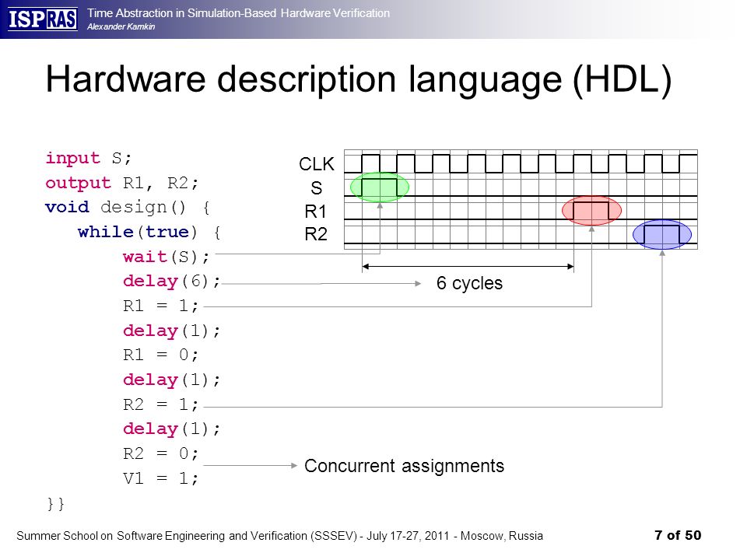747x560 pixels.
Task: Click the code line 'input S;'
Action: [x=88, y=158]
